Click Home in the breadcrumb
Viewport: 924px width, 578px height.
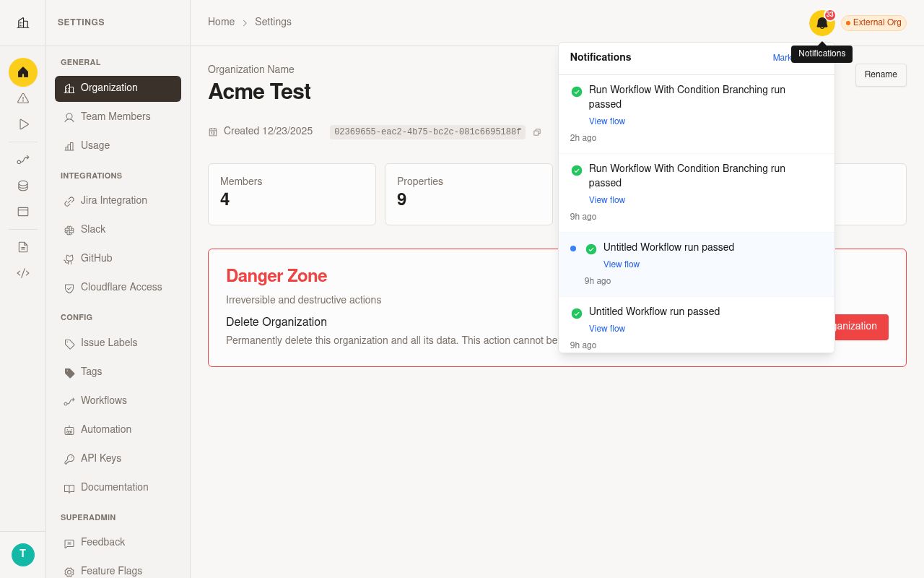click(221, 22)
